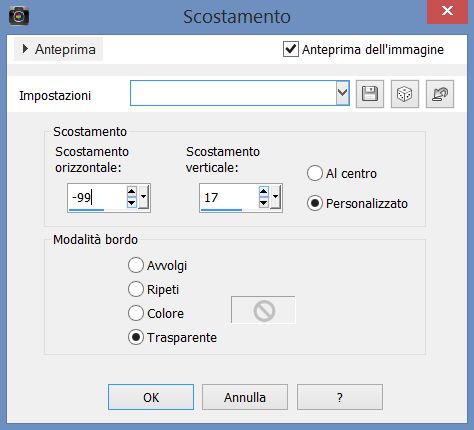The image size is (474, 430).
Task: Expand the Anteprima preview section
Action: tap(58, 49)
